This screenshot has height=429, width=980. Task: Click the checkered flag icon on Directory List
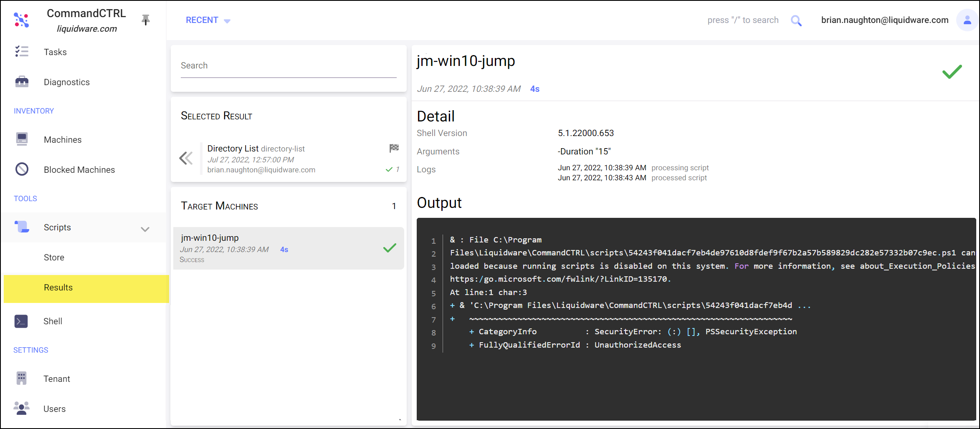[x=394, y=148]
